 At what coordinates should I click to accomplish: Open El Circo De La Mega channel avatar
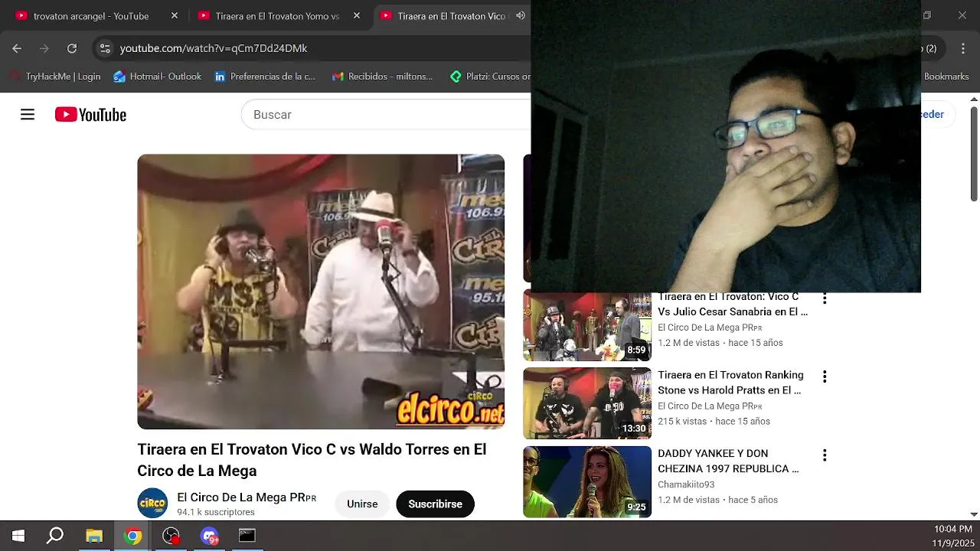tap(152, 504)
